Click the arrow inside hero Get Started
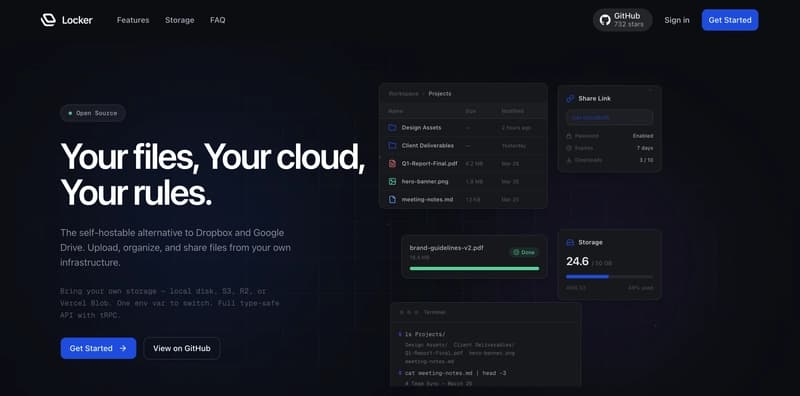Viewport: 800px width, 396px height. 123,348
